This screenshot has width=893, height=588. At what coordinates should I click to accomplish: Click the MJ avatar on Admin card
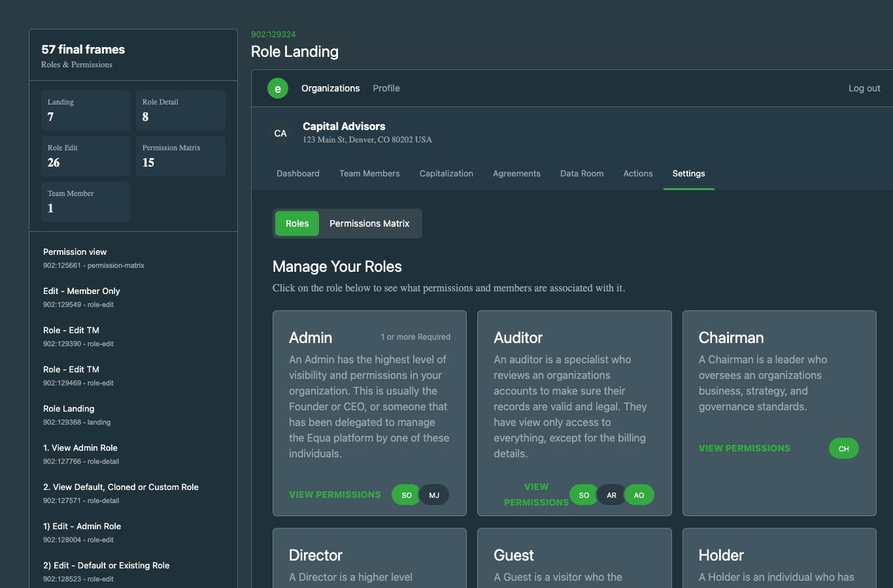point(434,495)
